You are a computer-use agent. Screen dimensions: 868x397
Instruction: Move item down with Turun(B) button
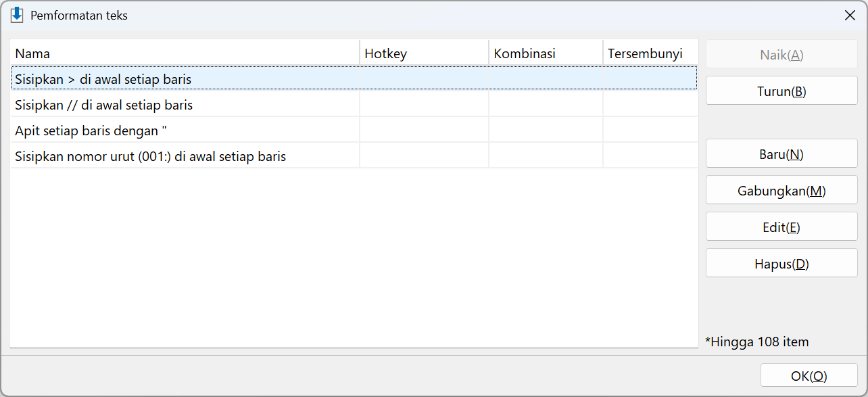tap(781, 91)
